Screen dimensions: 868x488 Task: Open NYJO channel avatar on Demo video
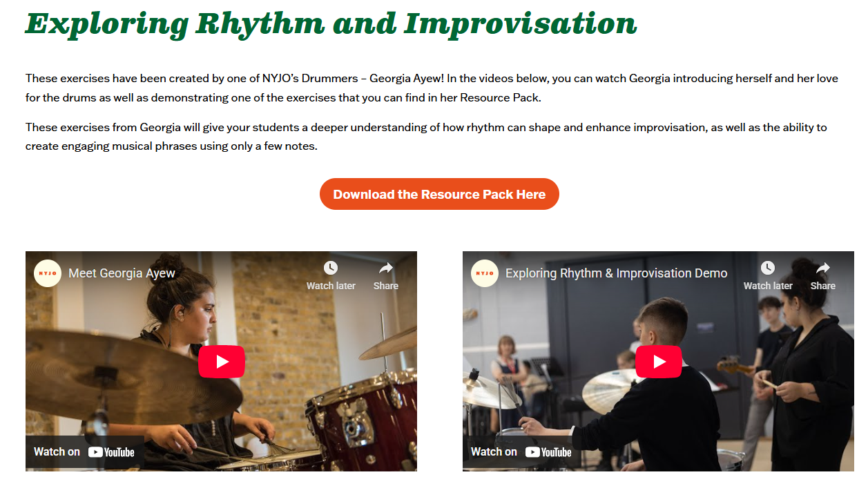pos(485,273)
